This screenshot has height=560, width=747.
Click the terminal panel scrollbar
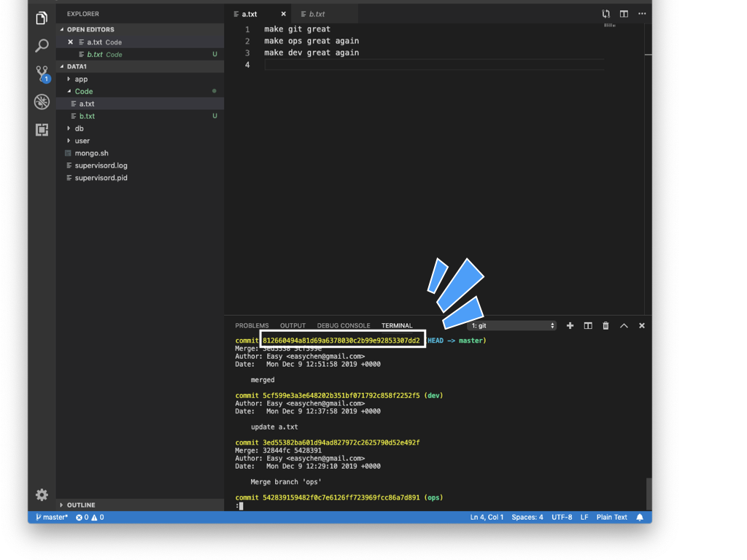click(649, 494)
